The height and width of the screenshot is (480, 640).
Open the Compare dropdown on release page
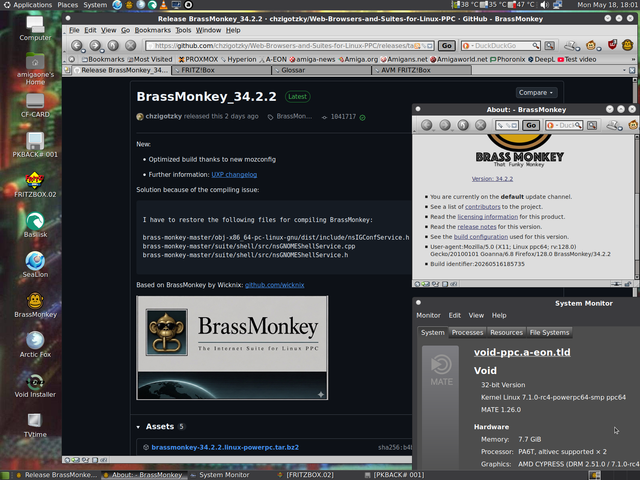coord(536,93)
